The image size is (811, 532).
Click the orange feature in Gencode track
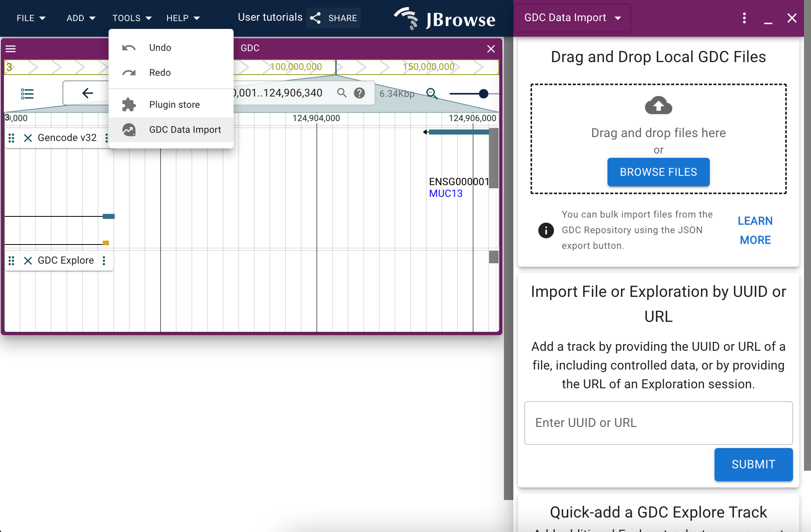[106, 243]
